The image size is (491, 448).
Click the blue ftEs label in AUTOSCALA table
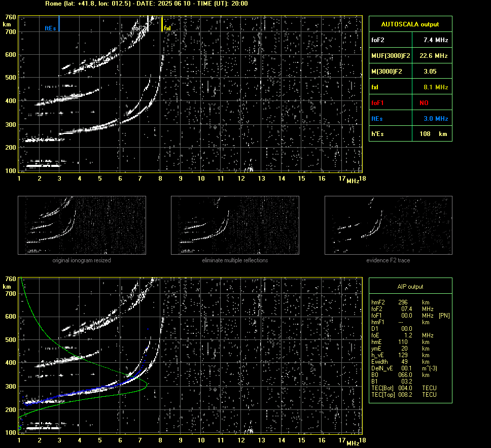point(377,118)
